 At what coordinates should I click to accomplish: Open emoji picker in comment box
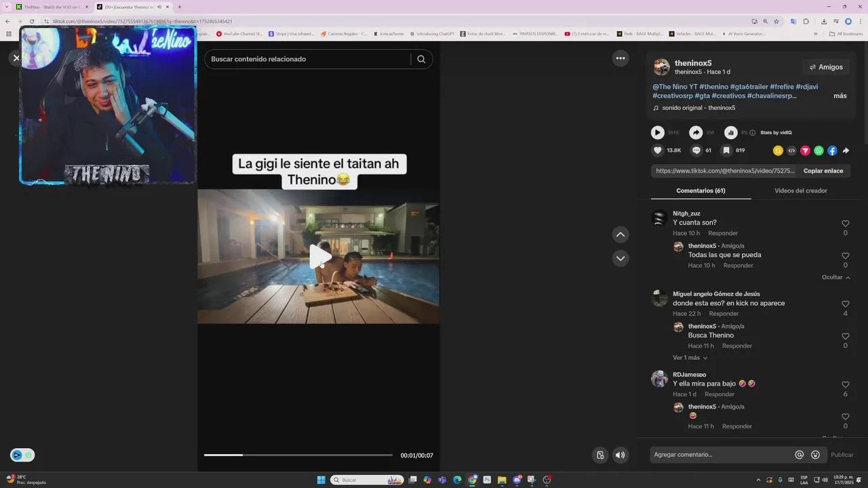pos(815,455)
